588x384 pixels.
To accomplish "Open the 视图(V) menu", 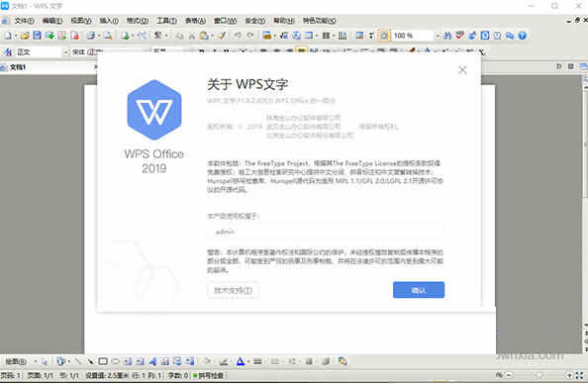I will 81,21.
